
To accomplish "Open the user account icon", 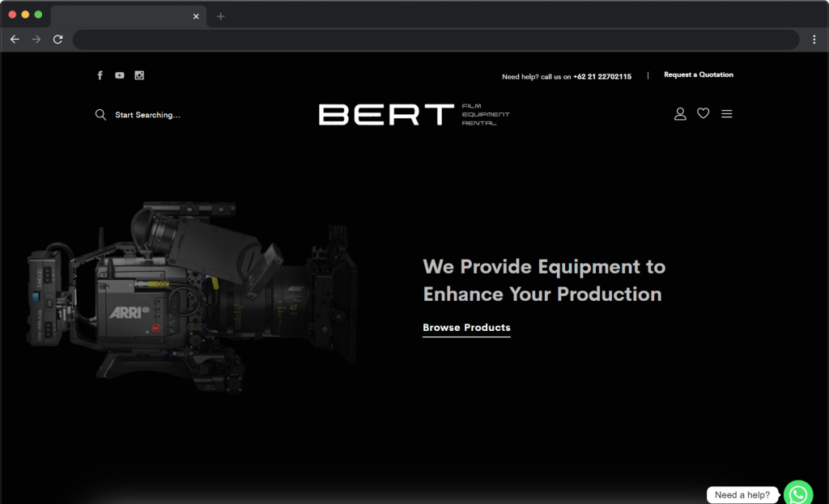I will point(680,114).
